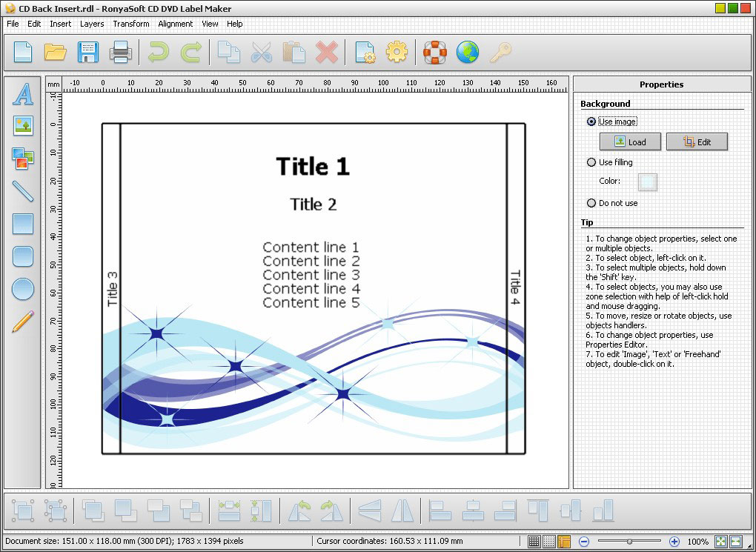The width and height of the screenshot is (756, 552).
Task: Open the Layers menu
Action: pos(92,24)
